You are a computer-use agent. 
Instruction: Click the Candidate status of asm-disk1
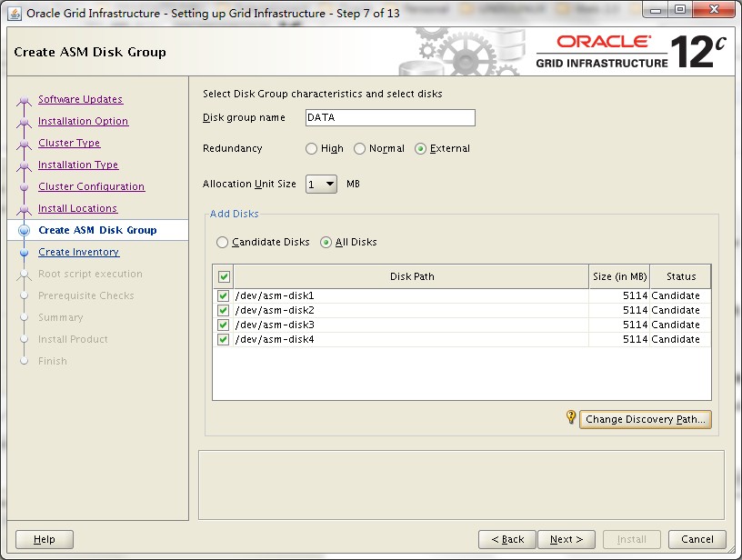pyautogui.click(x=676, y=296)
